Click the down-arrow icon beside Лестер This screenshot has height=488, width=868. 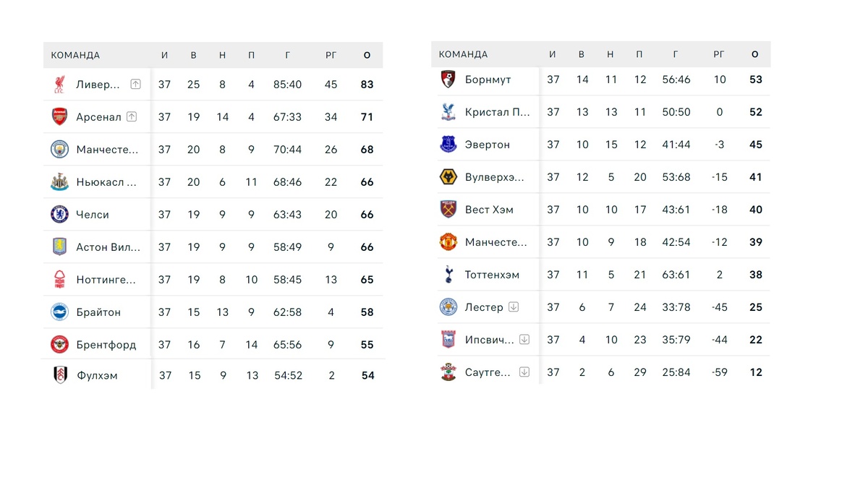coord(514,307)
